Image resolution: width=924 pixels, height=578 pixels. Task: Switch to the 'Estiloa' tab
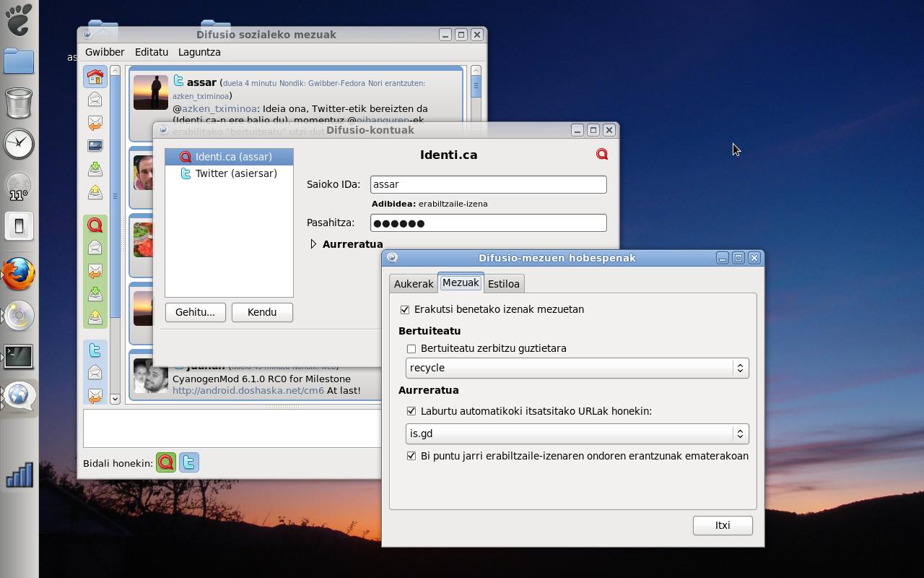click(503, 284)
